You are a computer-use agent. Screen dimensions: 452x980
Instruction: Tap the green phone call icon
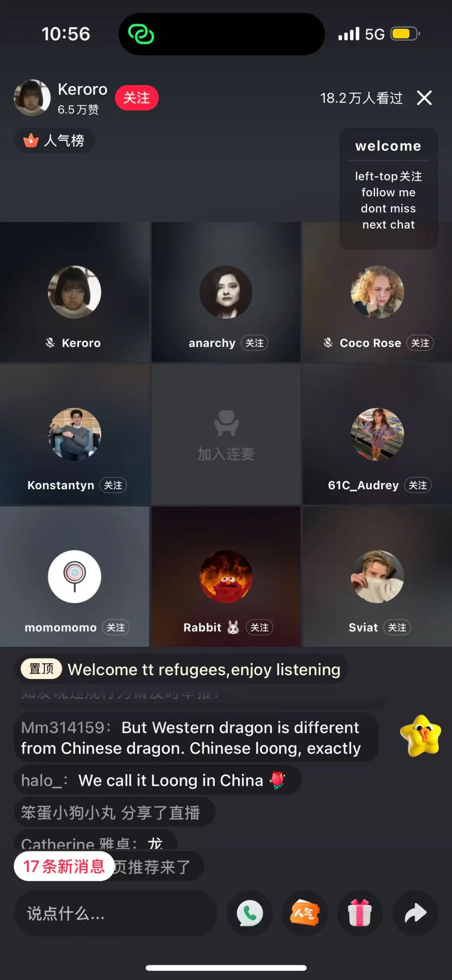pos(249,913)
